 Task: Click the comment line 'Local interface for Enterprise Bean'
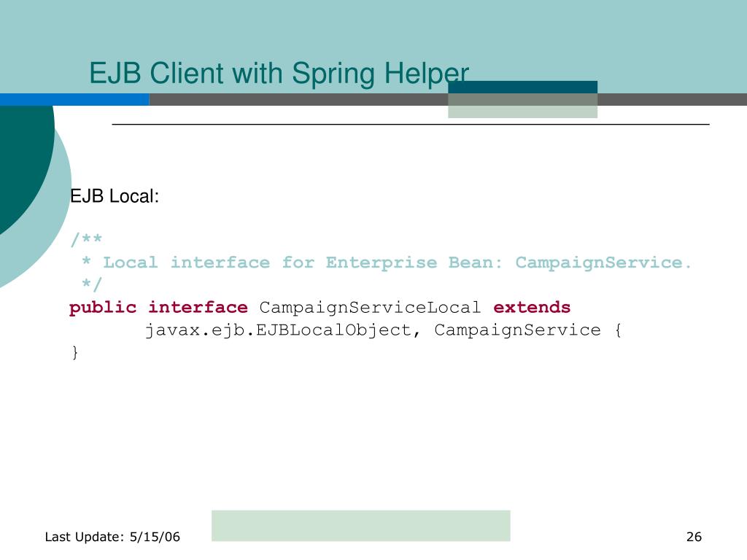pos(387,262)
